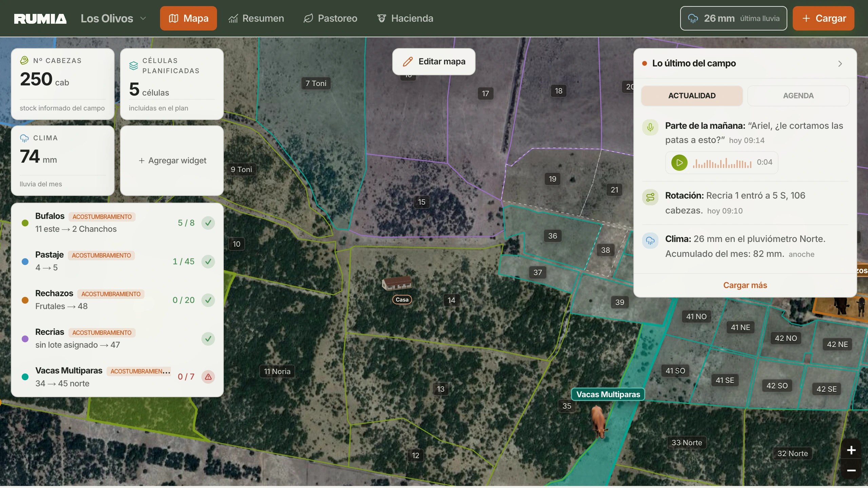
Task: Click Editar mapa button
Action: pos(434,61)
